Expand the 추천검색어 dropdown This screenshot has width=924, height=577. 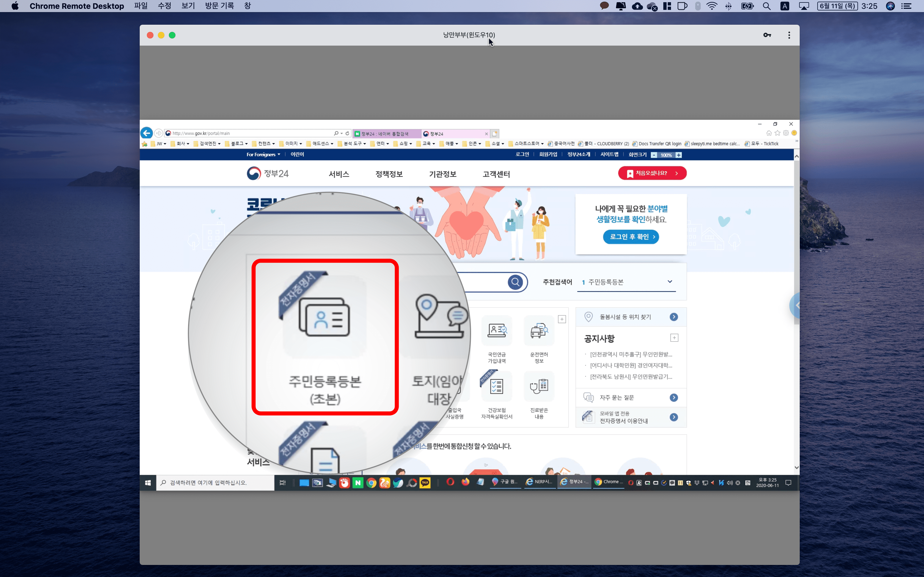[x=669, y=282]
